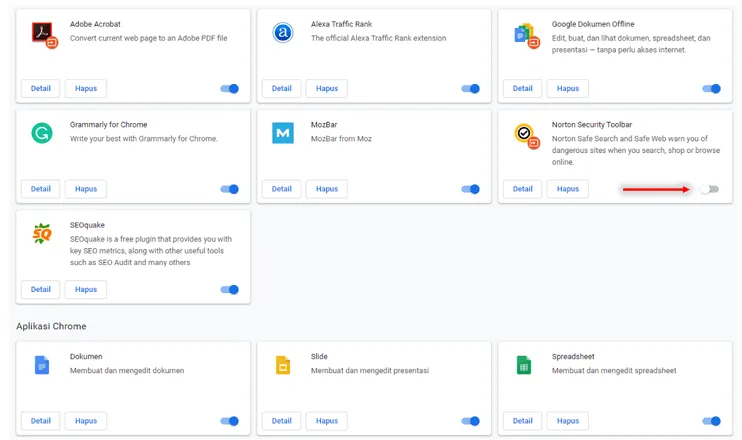
Task: Remove SEOquake using Hapus button
Action: coord(86,290)
